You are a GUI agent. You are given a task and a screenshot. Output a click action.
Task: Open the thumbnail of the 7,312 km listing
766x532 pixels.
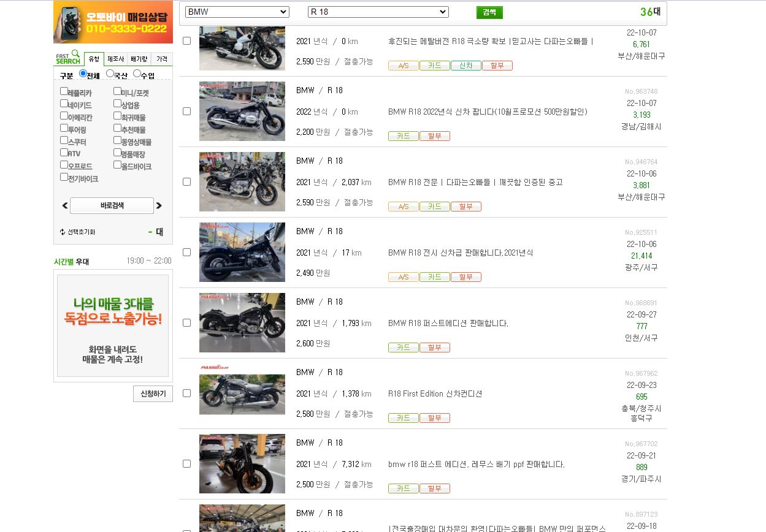[x=242, y=464]
